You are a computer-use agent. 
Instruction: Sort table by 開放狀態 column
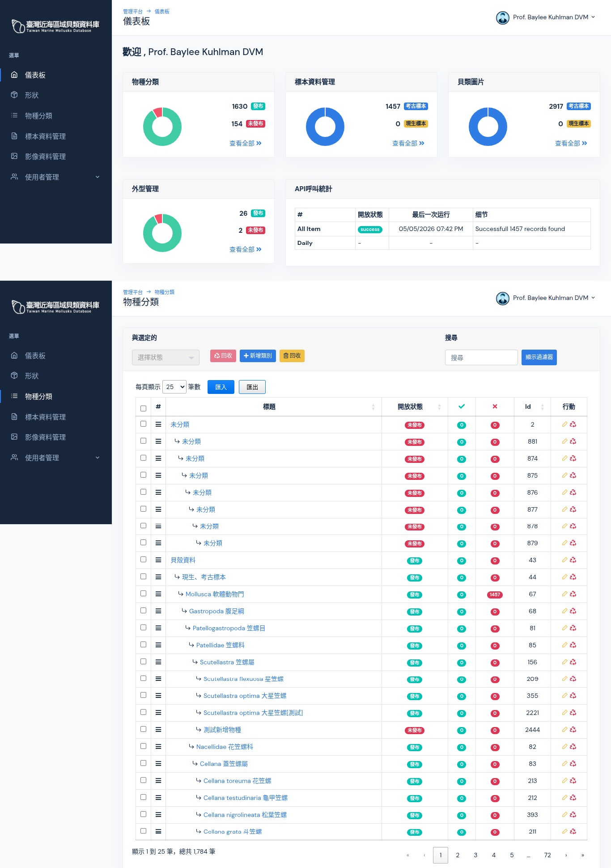point(415,406)
